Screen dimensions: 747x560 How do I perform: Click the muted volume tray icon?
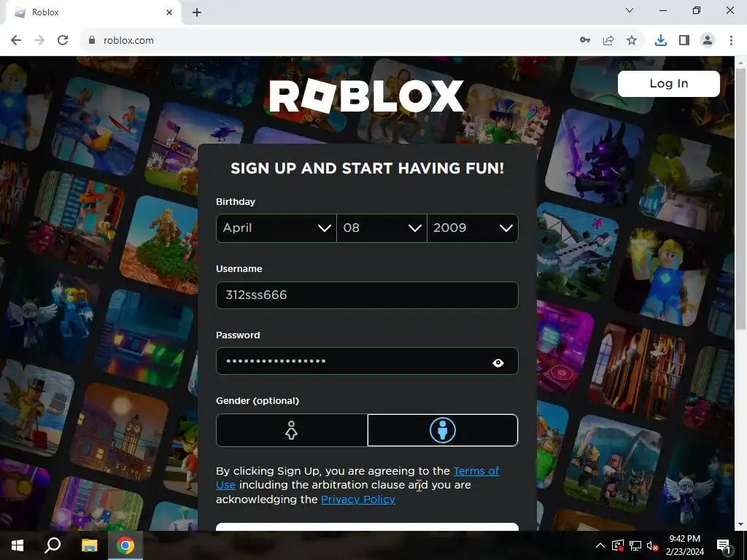pos(653,545)
